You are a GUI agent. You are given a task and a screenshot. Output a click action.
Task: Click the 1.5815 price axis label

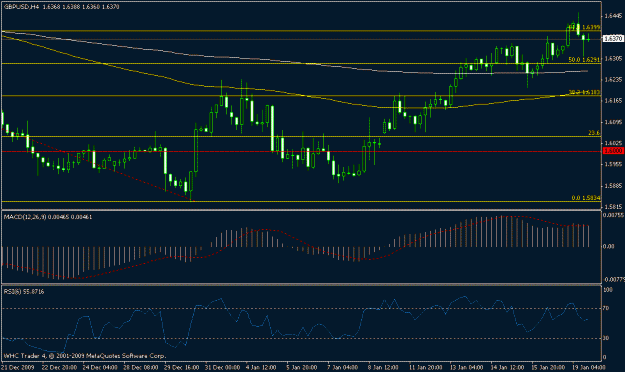coord(613,207)
